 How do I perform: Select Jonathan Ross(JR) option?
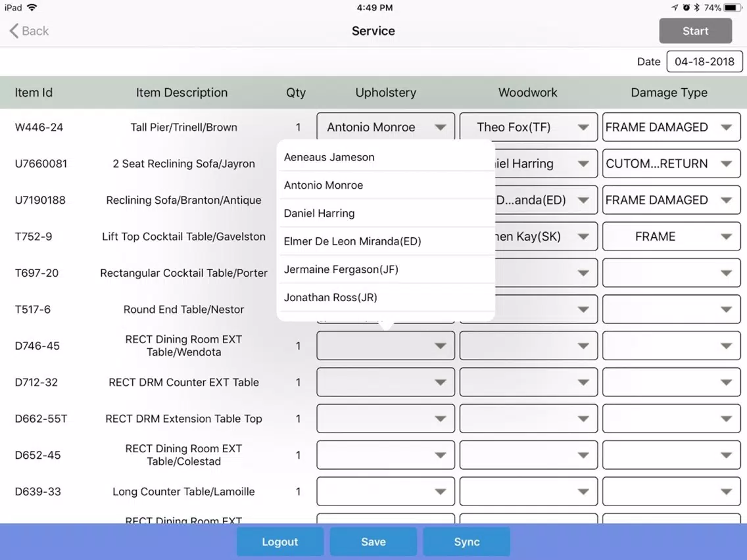(x=386, y=298)
